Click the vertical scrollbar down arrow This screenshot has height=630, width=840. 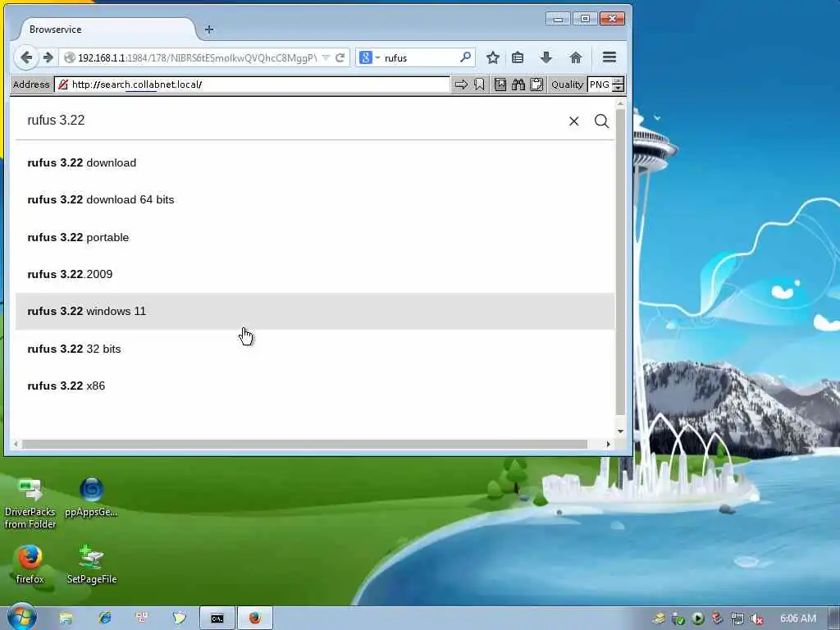(x=620, y=431)
